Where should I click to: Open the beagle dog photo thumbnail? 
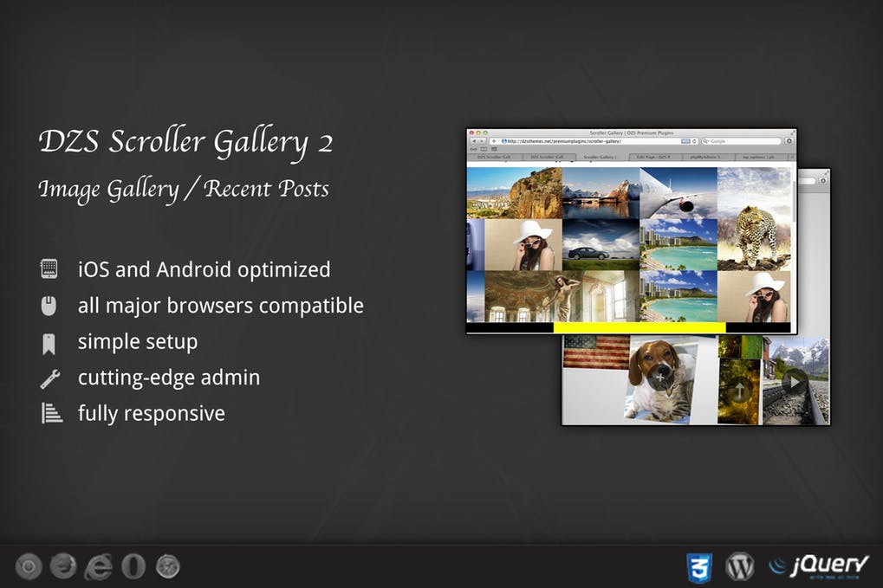coord(664,379)
